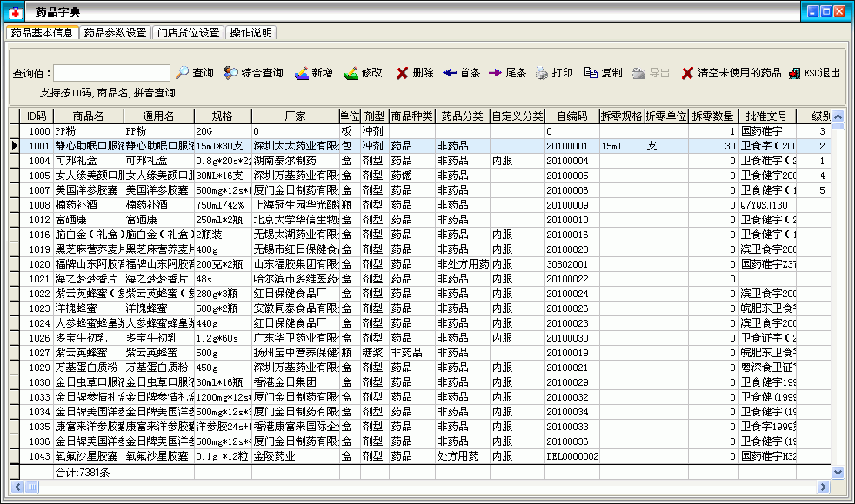This screenshot has height=504, width=855.
Task: Click ESC退出 exit button
Action: [814, 73]
